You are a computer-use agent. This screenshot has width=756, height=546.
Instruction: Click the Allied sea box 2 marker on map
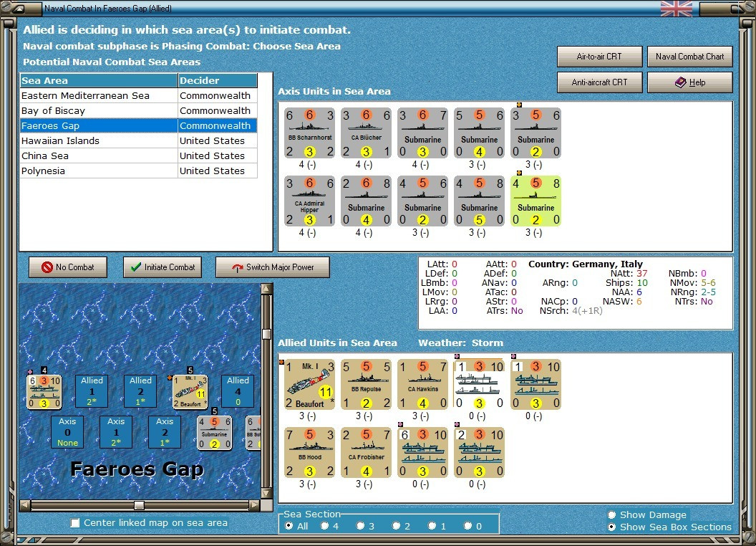(x=140, y=391)
